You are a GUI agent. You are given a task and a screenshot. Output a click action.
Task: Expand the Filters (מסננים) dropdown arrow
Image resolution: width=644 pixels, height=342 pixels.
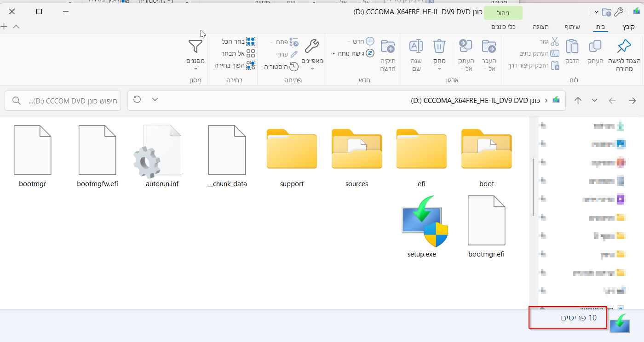click(x=195, y=68)
